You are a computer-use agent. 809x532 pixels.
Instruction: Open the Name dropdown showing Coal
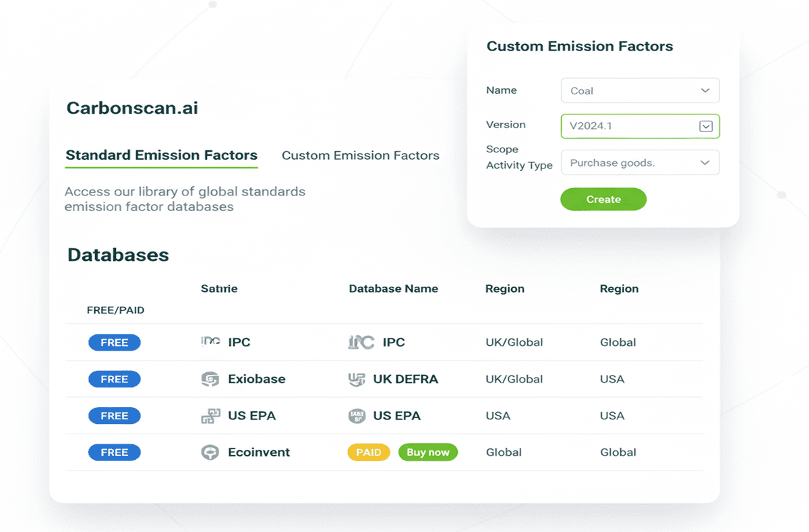[639, 90]
